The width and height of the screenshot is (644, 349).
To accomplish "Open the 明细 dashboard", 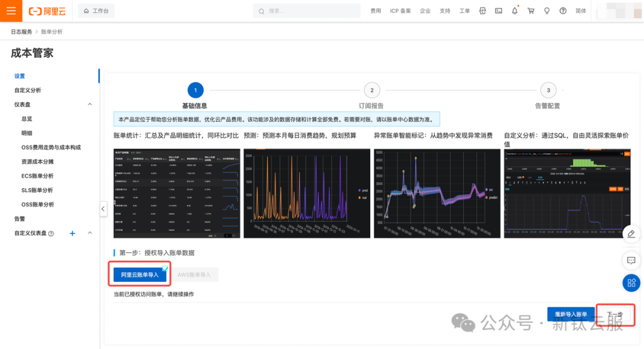I will 27,133.
